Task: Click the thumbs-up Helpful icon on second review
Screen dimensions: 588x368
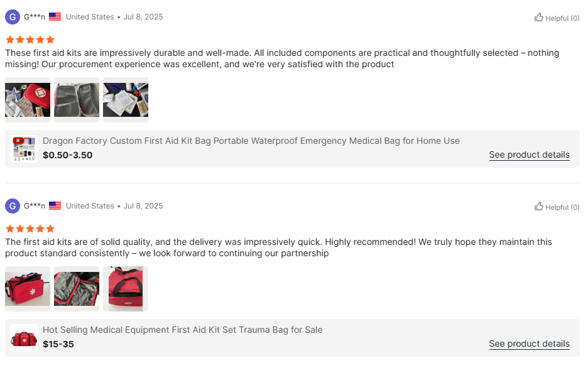Action: 538,207
